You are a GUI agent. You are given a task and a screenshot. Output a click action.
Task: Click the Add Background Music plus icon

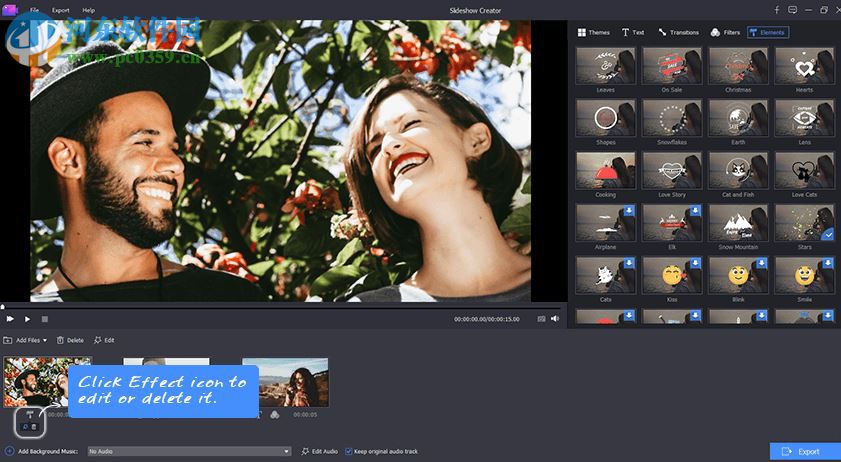9,451
